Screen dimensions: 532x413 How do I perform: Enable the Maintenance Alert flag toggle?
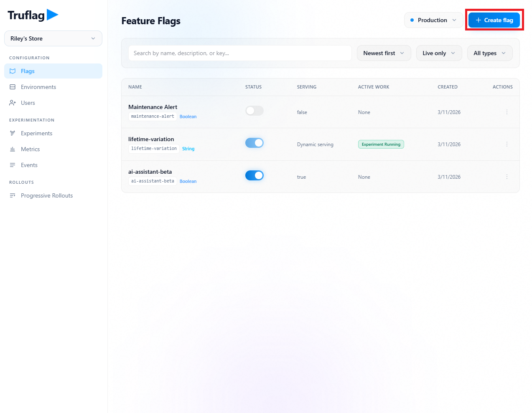[254, 111]
